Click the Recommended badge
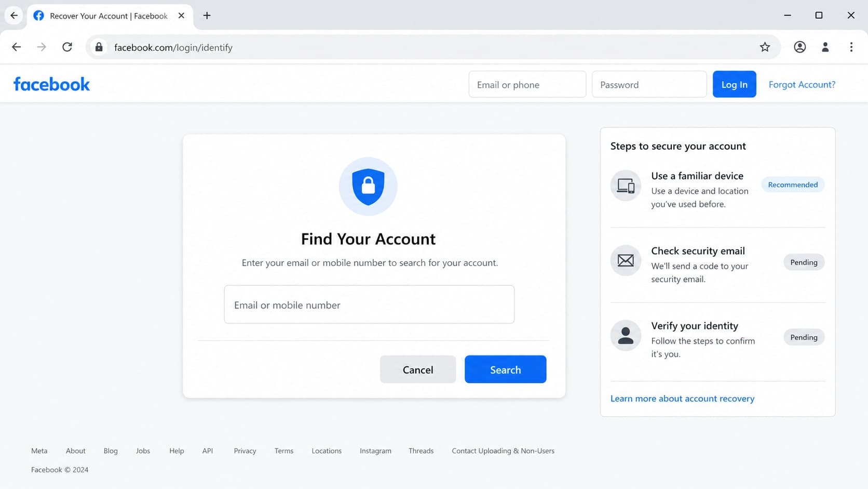Image resolution: width=868 pixels, height=489 pixels. point(793,184)
